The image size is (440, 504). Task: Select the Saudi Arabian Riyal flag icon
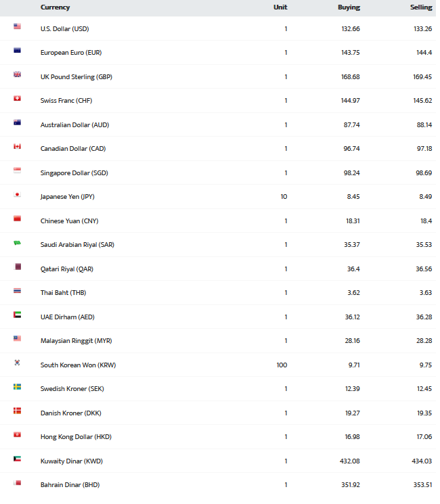(18, 243)
